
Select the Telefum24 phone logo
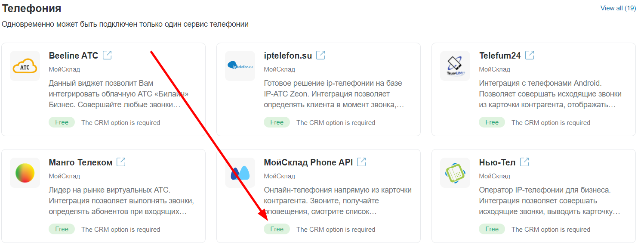point(455,66)
